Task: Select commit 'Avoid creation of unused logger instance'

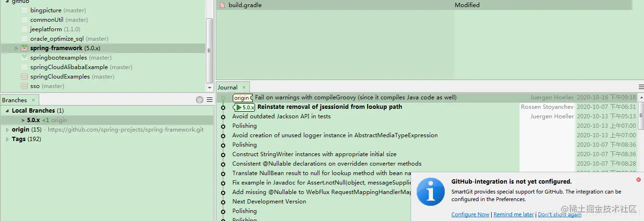Action: (335, 135)
